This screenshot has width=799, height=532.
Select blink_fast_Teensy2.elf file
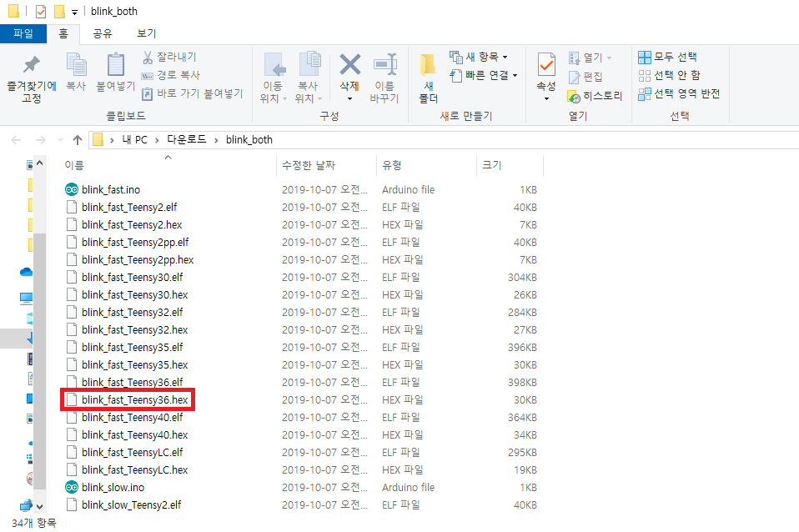[129, 208]
